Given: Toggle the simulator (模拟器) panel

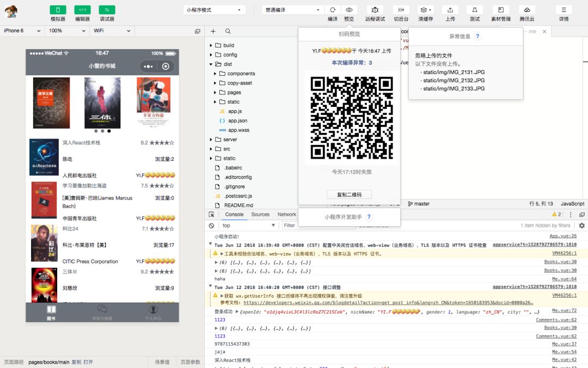Looking at the screenshot, I should (58, 10).
